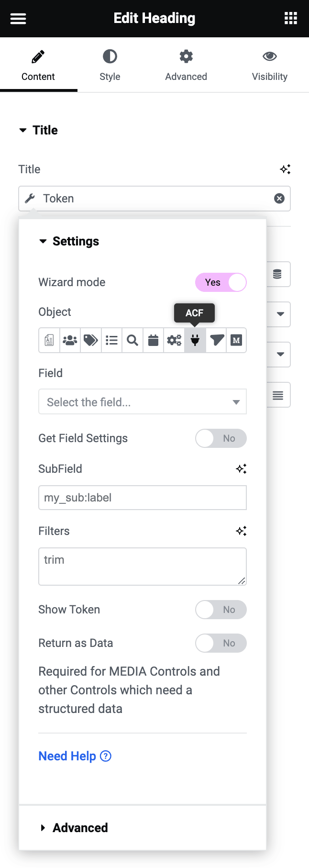Select the Users group object icon
Viewport: 309px width, 868px height.
pos(70,340)
